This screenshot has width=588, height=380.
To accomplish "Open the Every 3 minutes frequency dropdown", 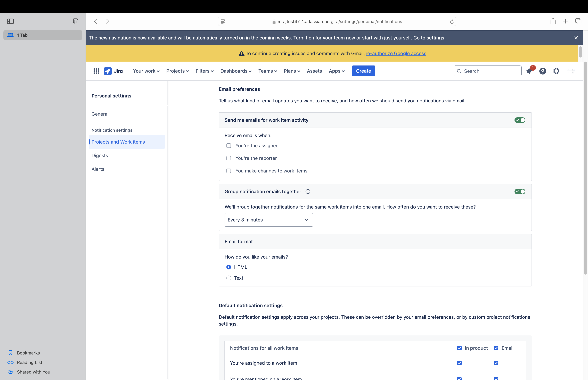I will (268, 220).
